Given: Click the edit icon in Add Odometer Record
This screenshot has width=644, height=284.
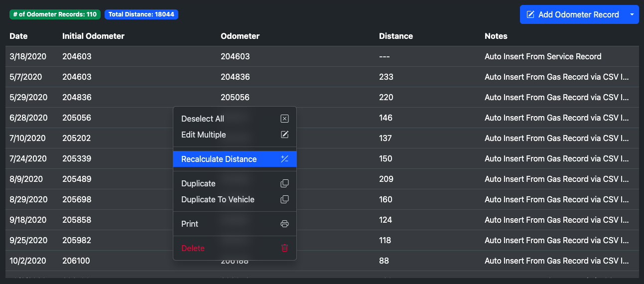Looking at the screenshot, I should pos(531,14).
